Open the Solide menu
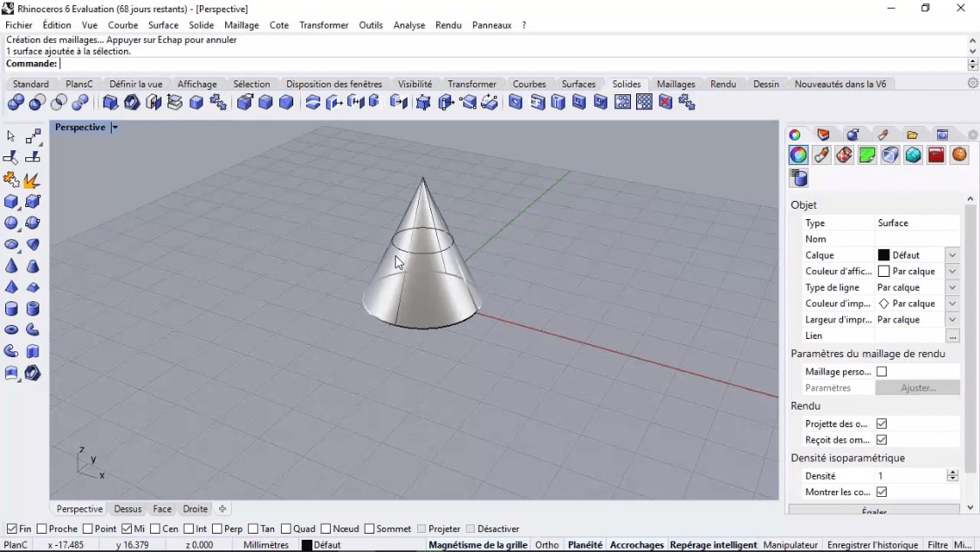 [x=202, y=25]
